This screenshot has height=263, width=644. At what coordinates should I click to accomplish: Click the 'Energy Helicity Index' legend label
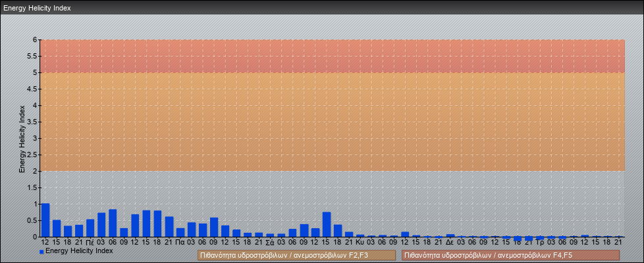[x=79, y=251]
